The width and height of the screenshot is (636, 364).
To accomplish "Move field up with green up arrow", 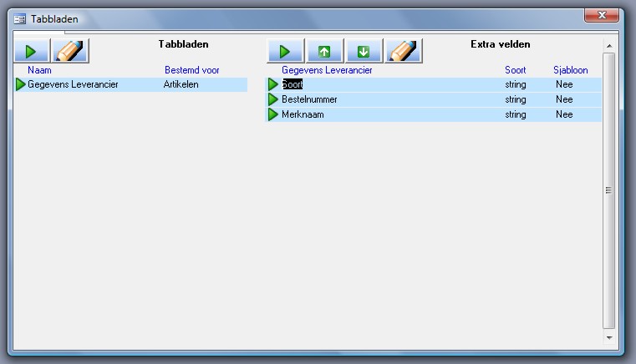I will pos(324,51).
